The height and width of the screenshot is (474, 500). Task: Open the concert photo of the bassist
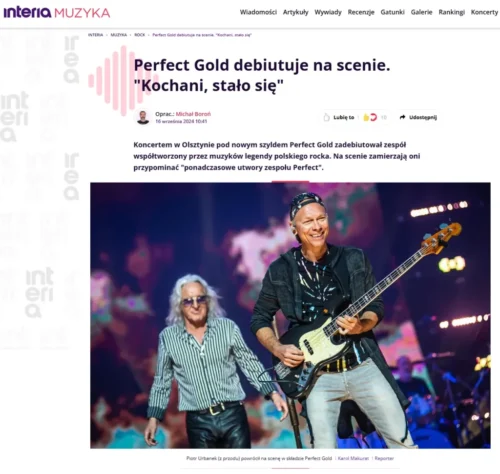[x=290, y=315]
